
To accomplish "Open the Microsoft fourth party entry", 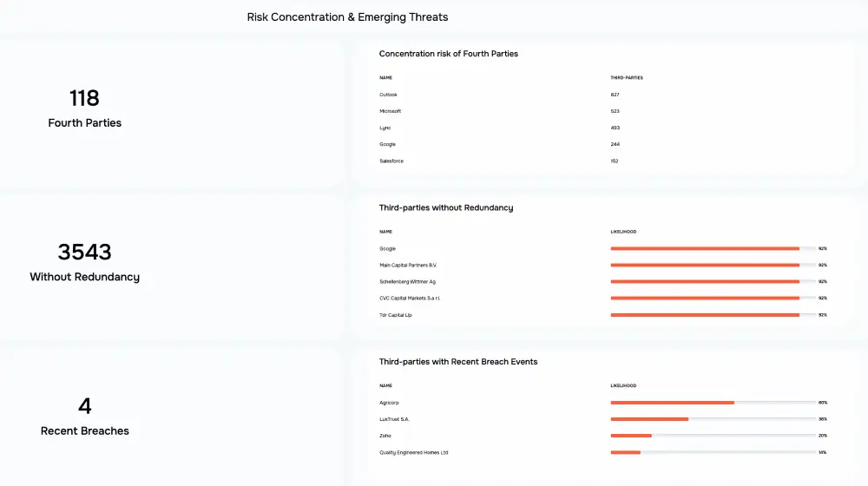I will pyautogui.click(x=391, y=111).
